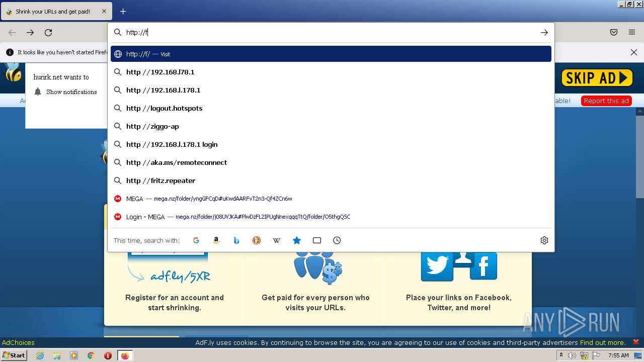This screenshot has width=644, height=362.
Task: Select the 'Shrink your URLs and get paid!' tab
Action: pos(56,11)
